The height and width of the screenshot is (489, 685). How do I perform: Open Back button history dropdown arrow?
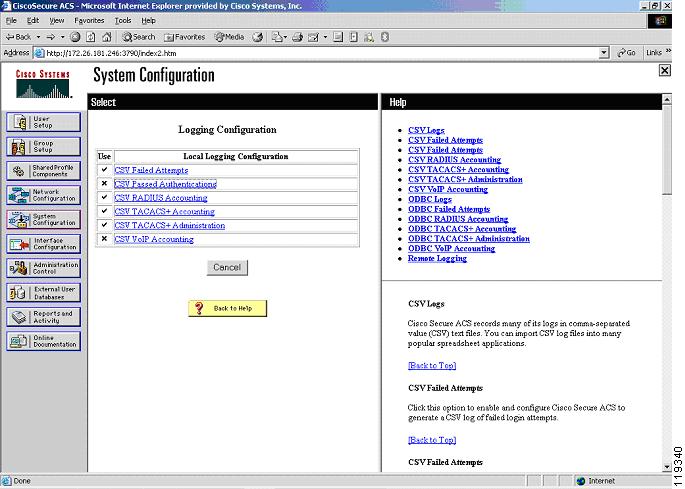(38, 37)
